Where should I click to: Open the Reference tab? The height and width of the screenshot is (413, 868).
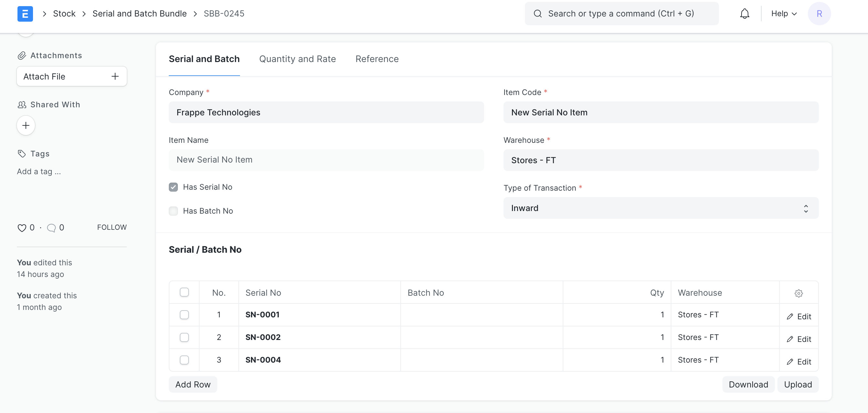point(377,59)
